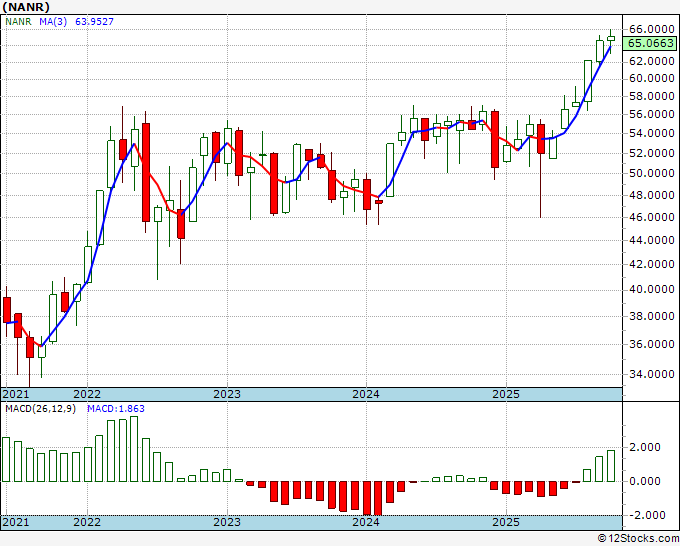Click the 0.000 MACD axis label
This screenshot has width=680, height=546.
click(x=647, y=481)
